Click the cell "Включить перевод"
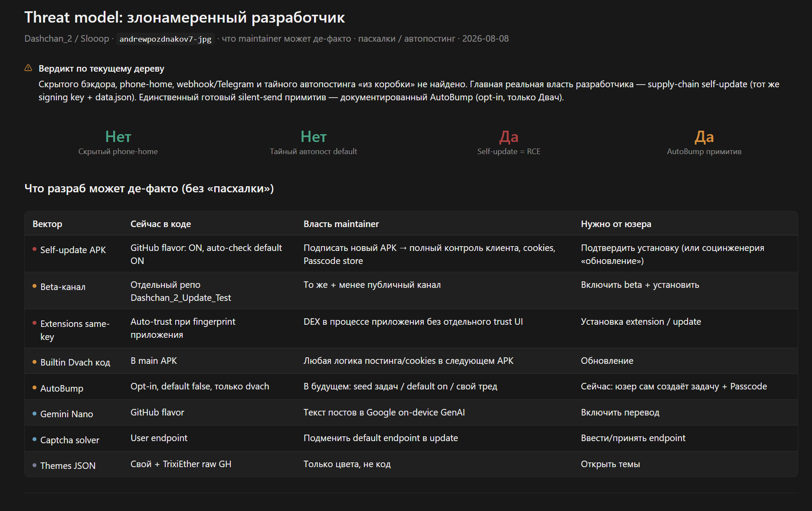This screenshot has width=812, height=511. point(620,412)
